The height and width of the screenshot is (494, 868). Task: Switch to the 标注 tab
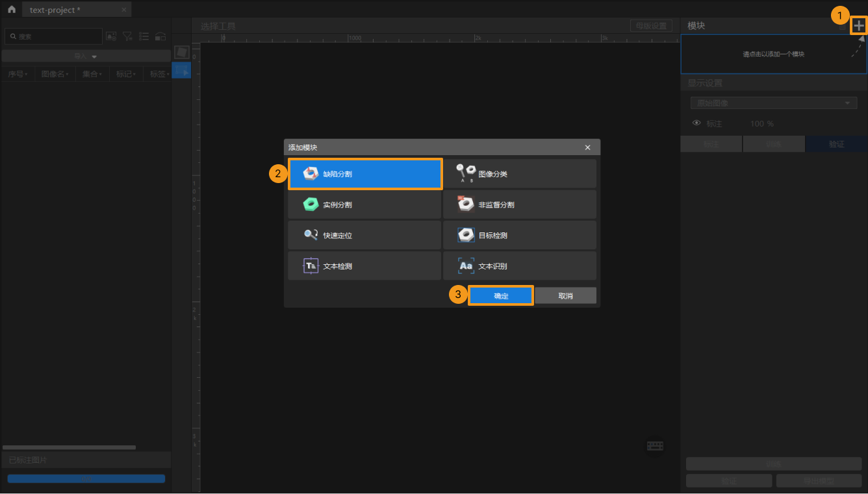click(x=711, y=144)
